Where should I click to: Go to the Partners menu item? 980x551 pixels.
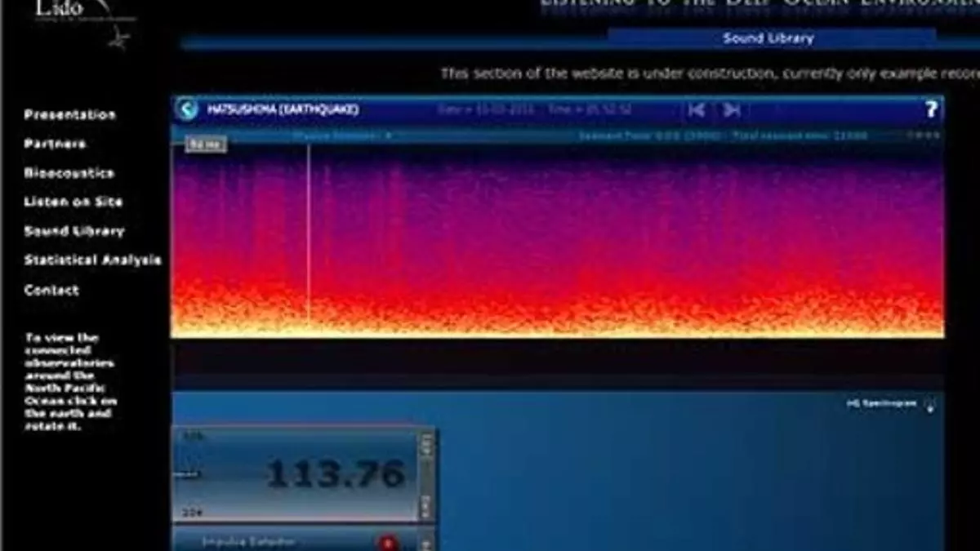click(55, 144)
